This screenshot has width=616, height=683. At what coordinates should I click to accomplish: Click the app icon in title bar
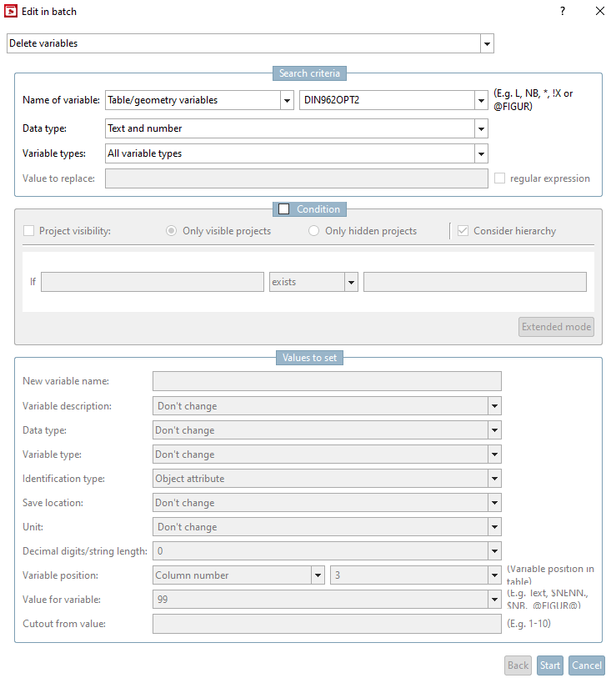(12, 12)
